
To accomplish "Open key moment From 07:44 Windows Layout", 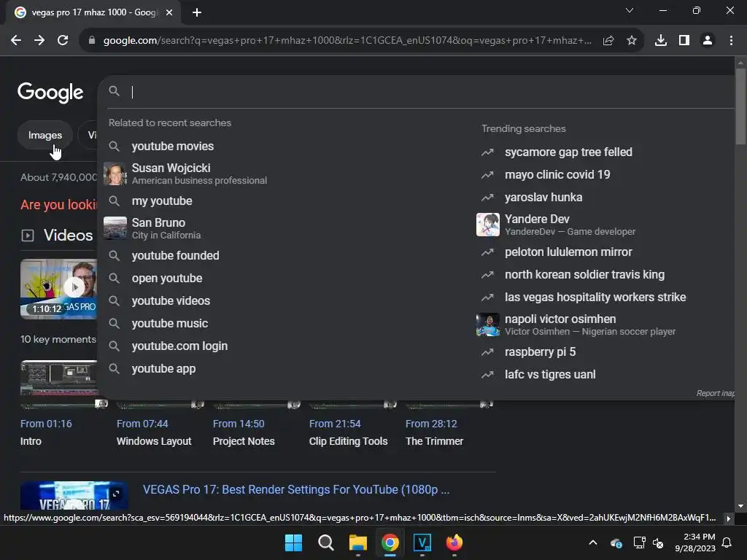I will tap(154, 432).
